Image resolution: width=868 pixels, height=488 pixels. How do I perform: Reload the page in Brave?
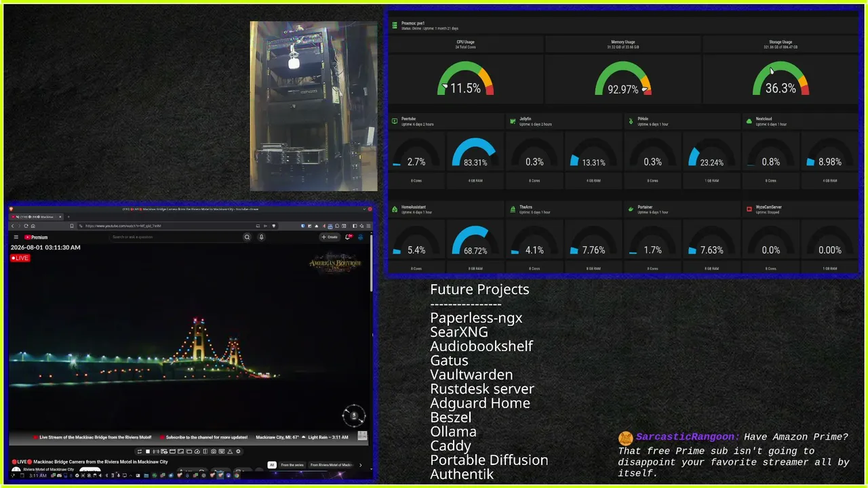pos(26,226)
